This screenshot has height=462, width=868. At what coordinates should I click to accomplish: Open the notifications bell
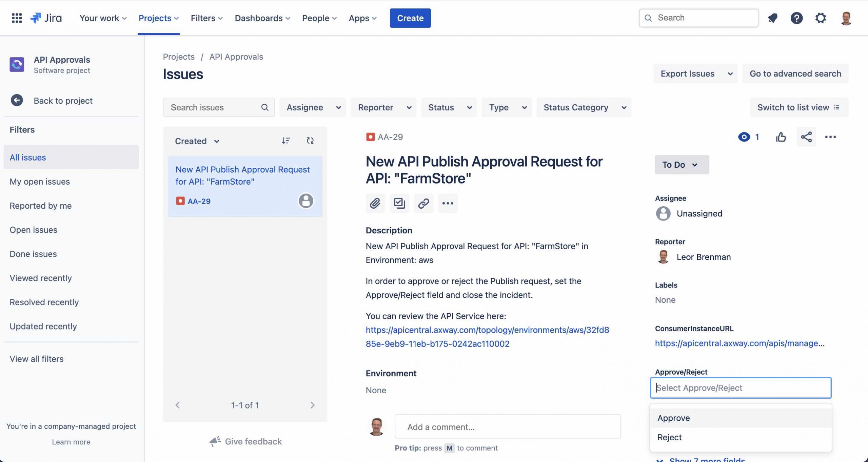773,18
